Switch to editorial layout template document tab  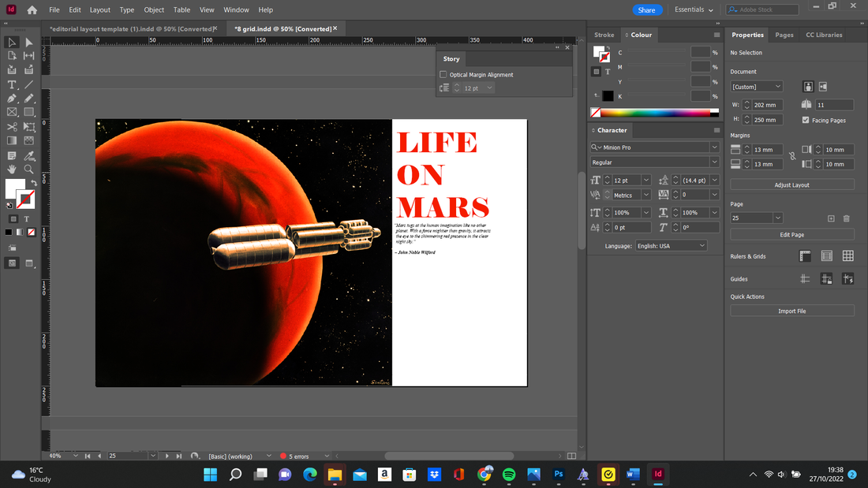click(131, 28)
